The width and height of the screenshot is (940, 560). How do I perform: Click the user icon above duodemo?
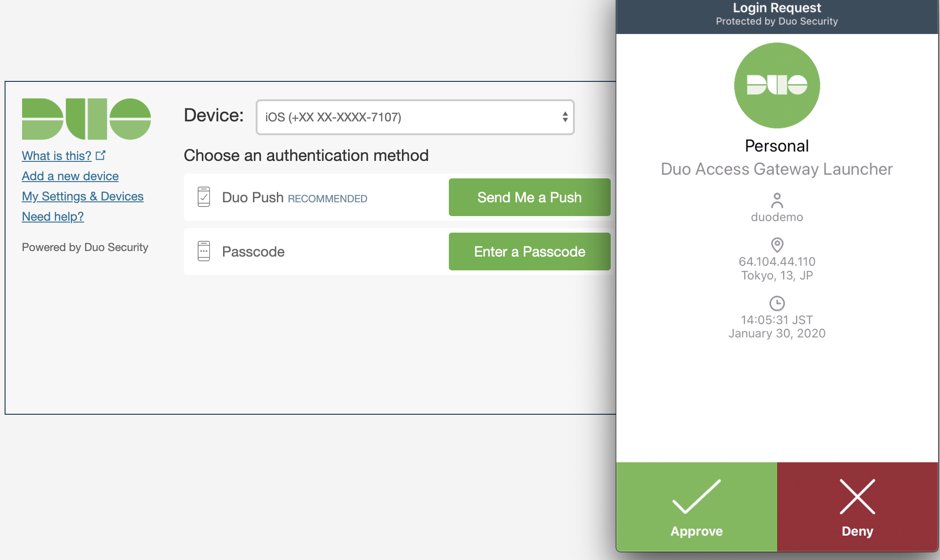[x=777, y=200]
